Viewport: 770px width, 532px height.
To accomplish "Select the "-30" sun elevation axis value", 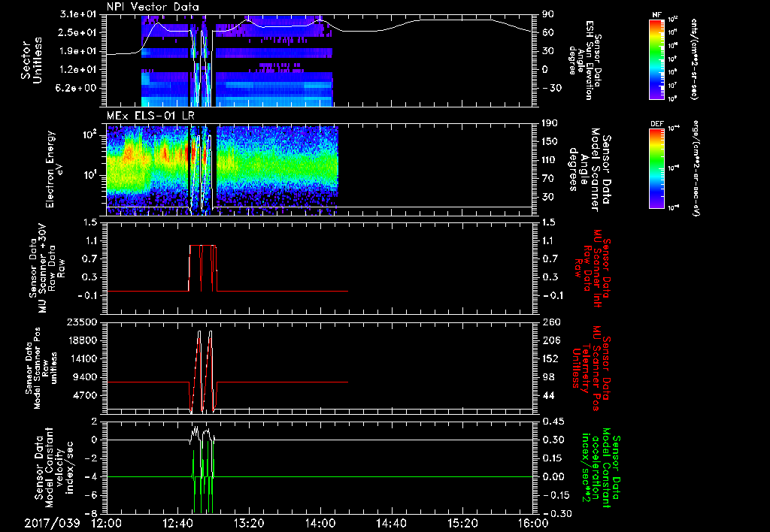I will click(551, 88).
